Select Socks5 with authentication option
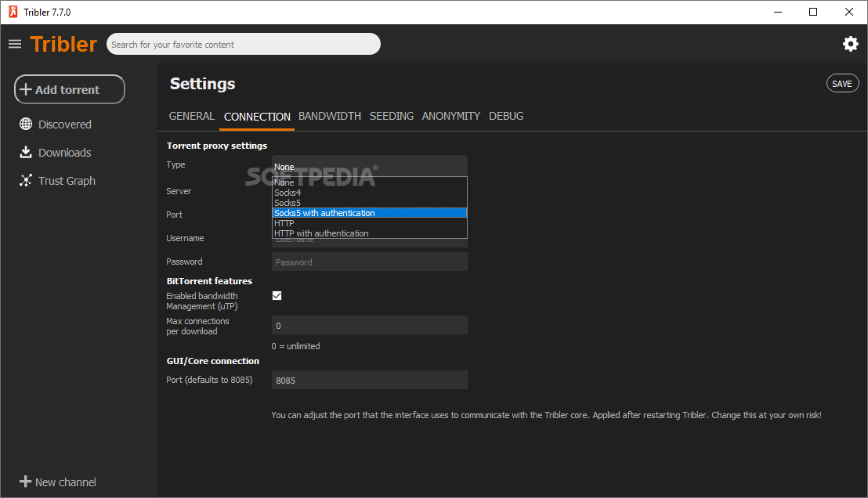The image size is (868, 498). point(369,213)
